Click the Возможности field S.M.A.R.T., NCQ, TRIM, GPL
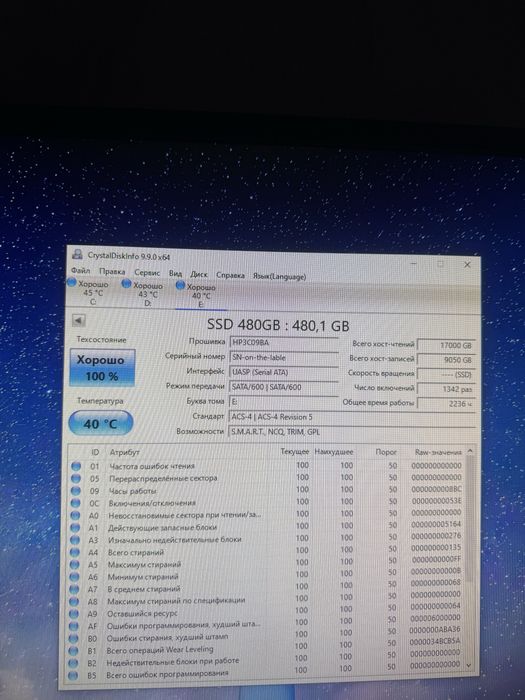Screen dimensions: 525x700 [351, 432]
